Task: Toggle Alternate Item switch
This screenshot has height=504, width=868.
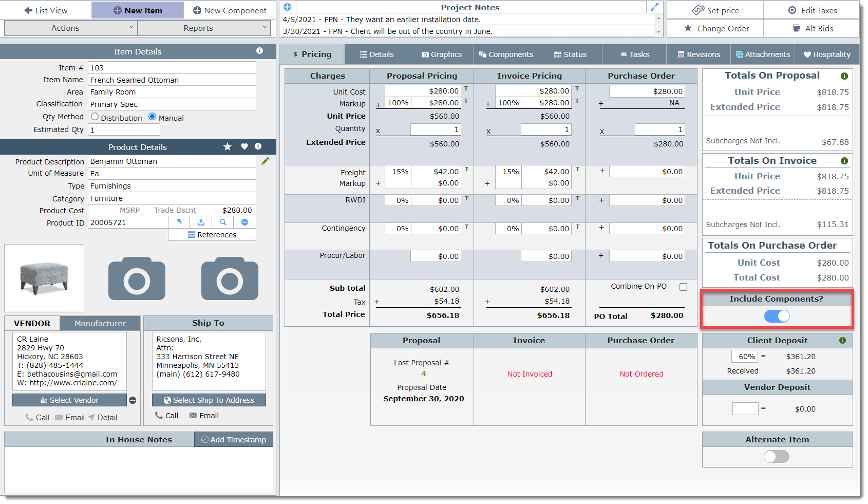Action: click(x=777, y=457)
